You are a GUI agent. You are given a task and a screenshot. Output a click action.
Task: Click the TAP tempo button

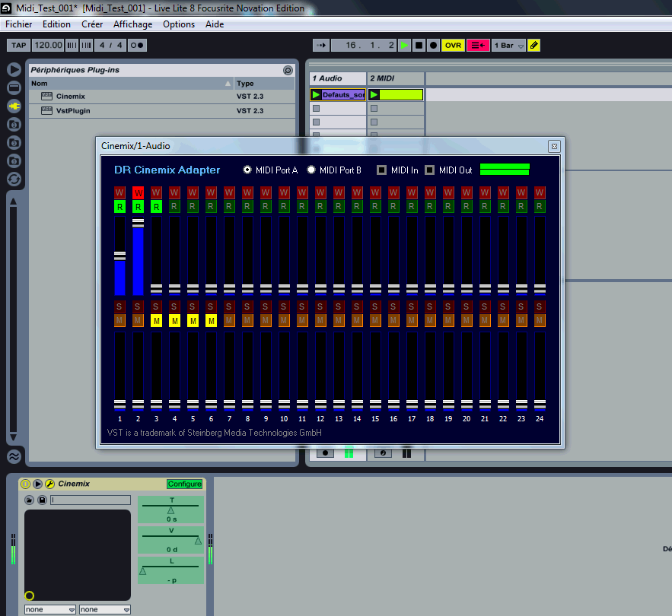tap(18, 46)
